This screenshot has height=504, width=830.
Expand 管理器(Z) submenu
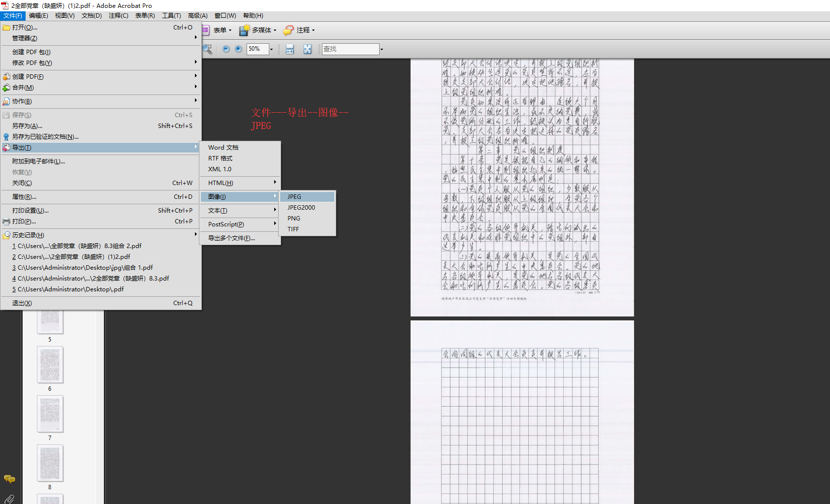tap(100, 38)
